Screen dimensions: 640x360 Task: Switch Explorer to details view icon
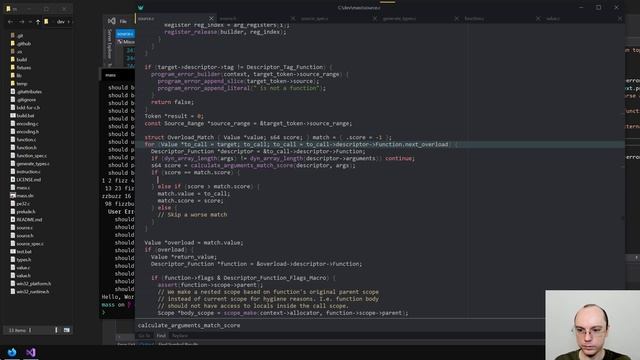click(56, 330)
